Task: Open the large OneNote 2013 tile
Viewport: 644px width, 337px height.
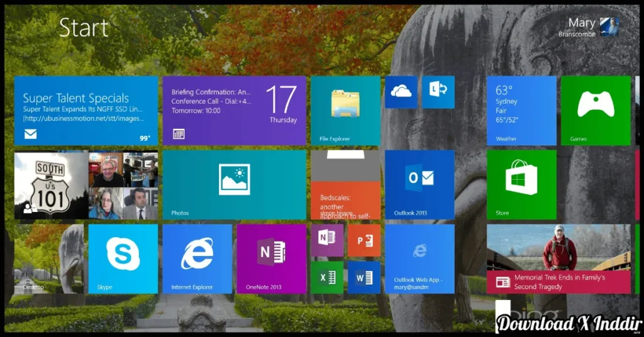Action: 271,258
